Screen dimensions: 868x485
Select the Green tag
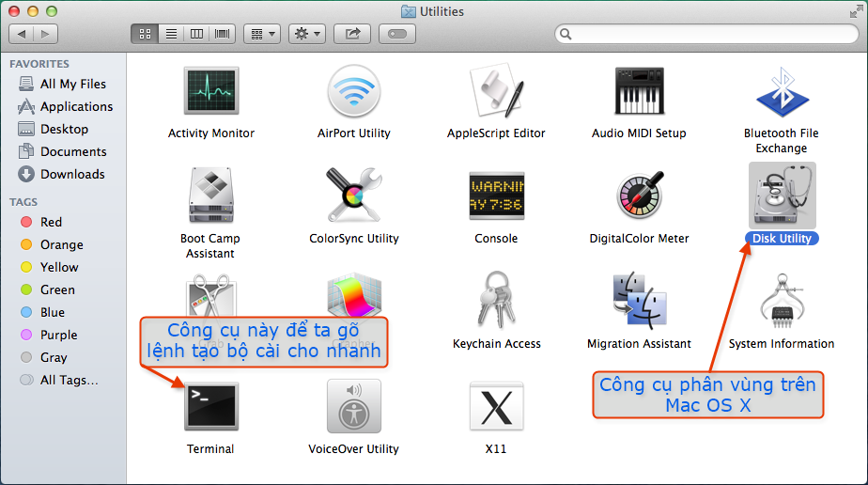pyautogui.click(x=48, y=289)
